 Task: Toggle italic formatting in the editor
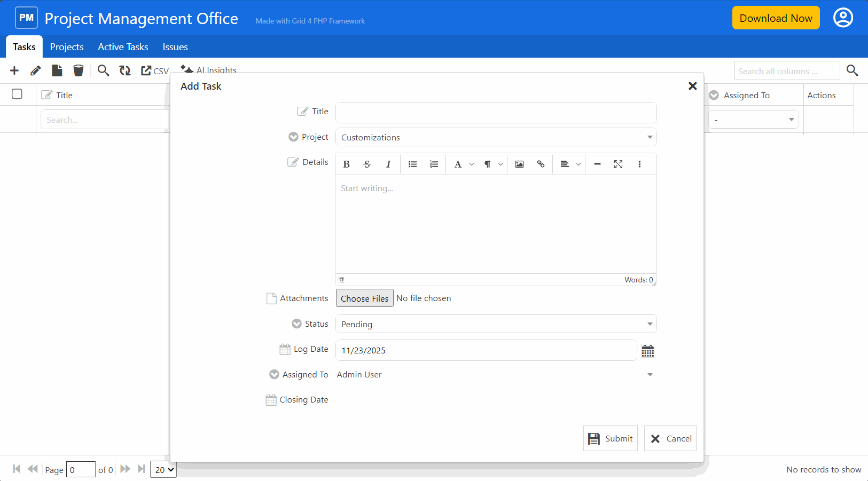(x=388, y=164)
